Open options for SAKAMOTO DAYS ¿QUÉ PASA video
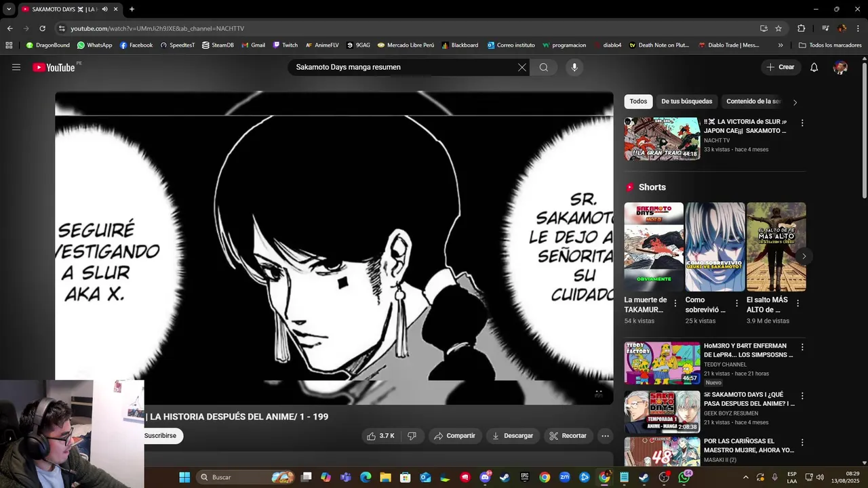This screenshot has width=868, height=488. point(802,396)
